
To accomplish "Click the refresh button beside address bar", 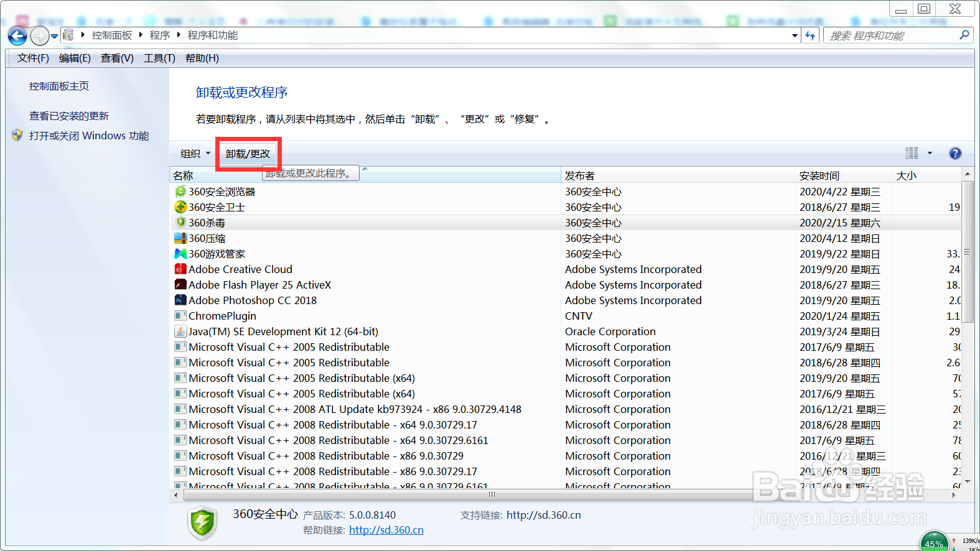I will [810, 35].
